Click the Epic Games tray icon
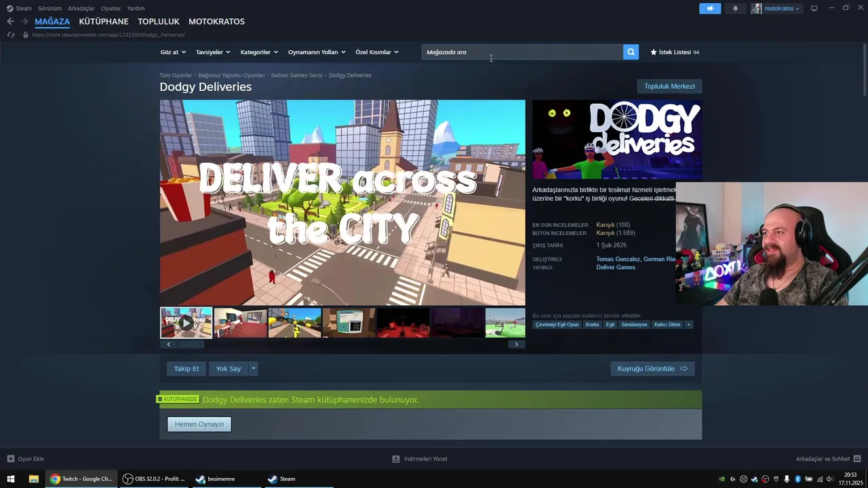This screenshot has width=868, height=488. [776, 479]
